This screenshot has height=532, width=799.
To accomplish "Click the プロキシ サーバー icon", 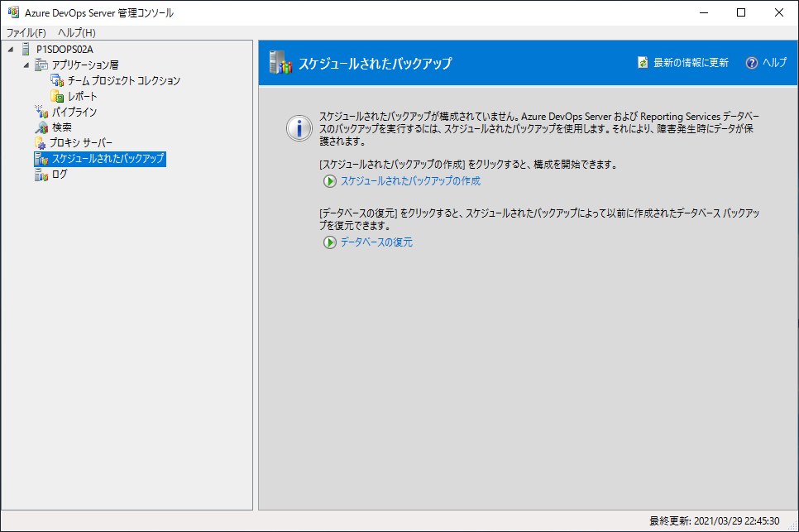I will (x=40, y=143).
